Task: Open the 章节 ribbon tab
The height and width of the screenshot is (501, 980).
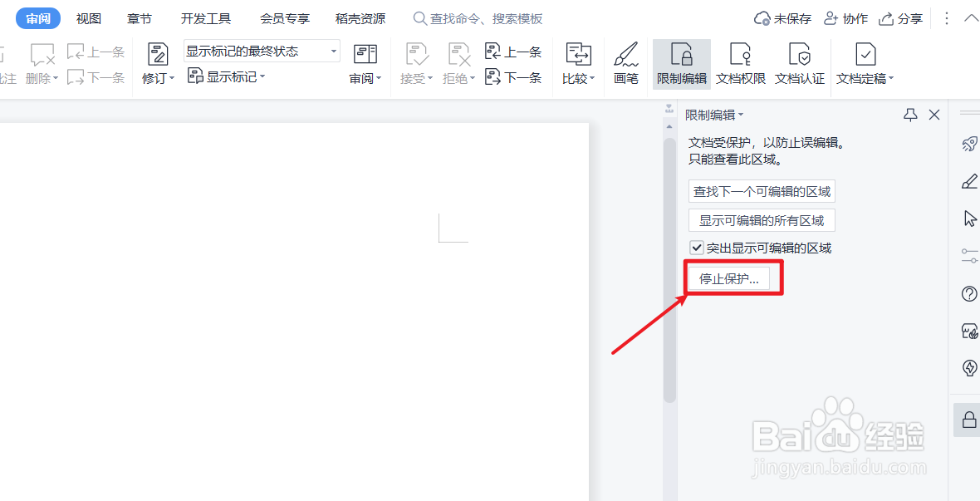Action: pyautogui.click(x=140, y=19)
